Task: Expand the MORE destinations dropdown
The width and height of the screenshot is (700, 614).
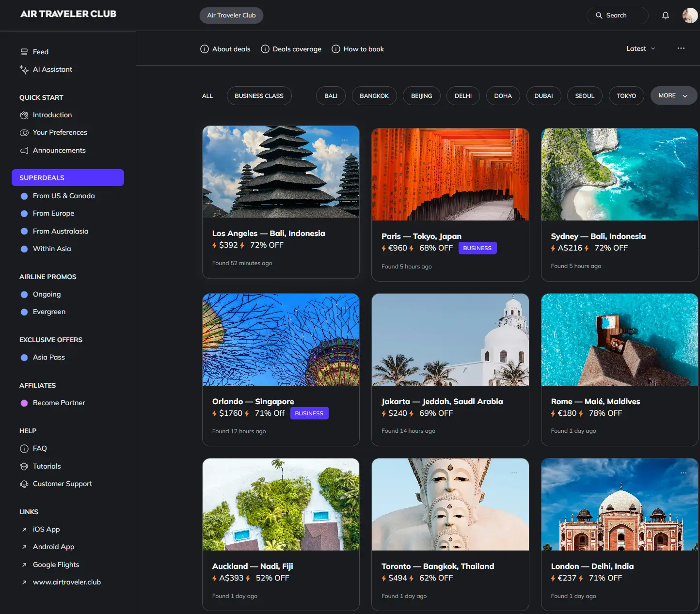Action: (673, 95)
